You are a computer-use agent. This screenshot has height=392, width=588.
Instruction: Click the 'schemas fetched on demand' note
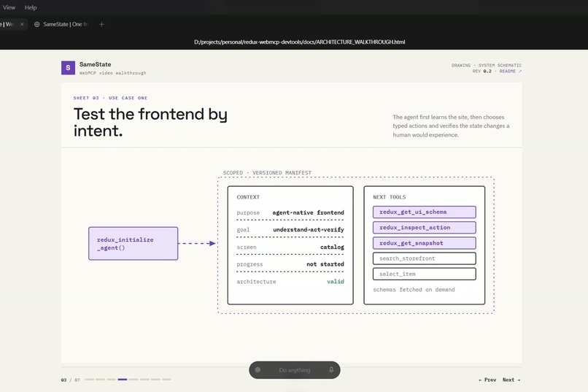[414, 290]
